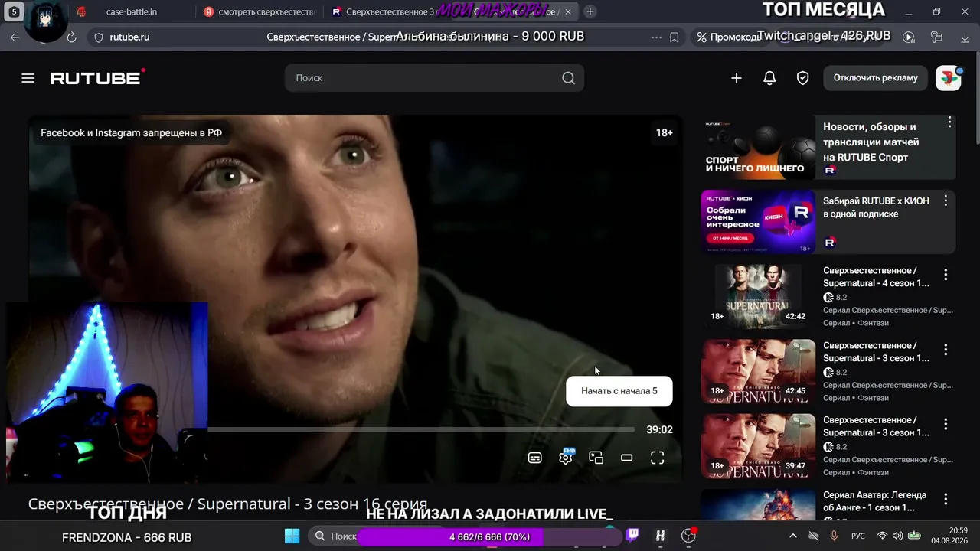Image resolution: width=980 pixels, height=551 pixels.
Task: Open the Windows Start menu
Action: [292, 536]
